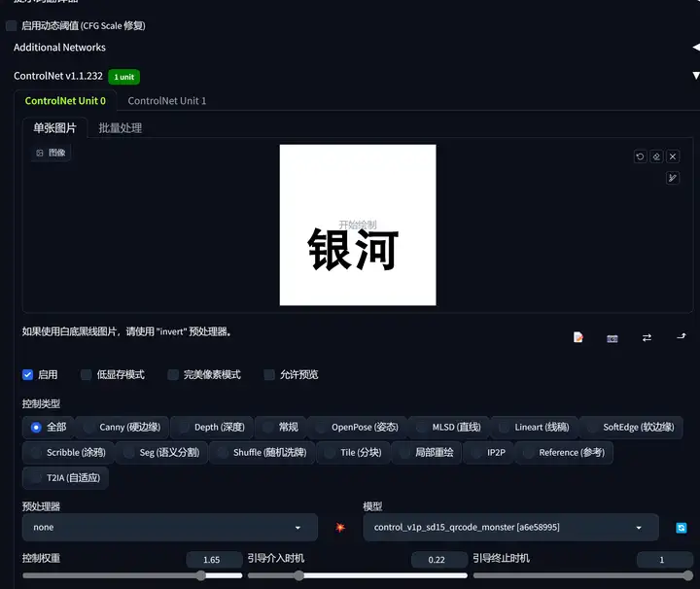The image size is (700, 589).
Task: Toggle 启用动态阈值 CFG Scale checkbox
Action: [x=12, y=26]
